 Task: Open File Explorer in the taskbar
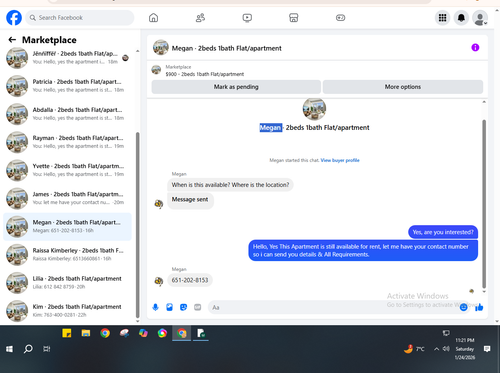(x=86, y=333)
